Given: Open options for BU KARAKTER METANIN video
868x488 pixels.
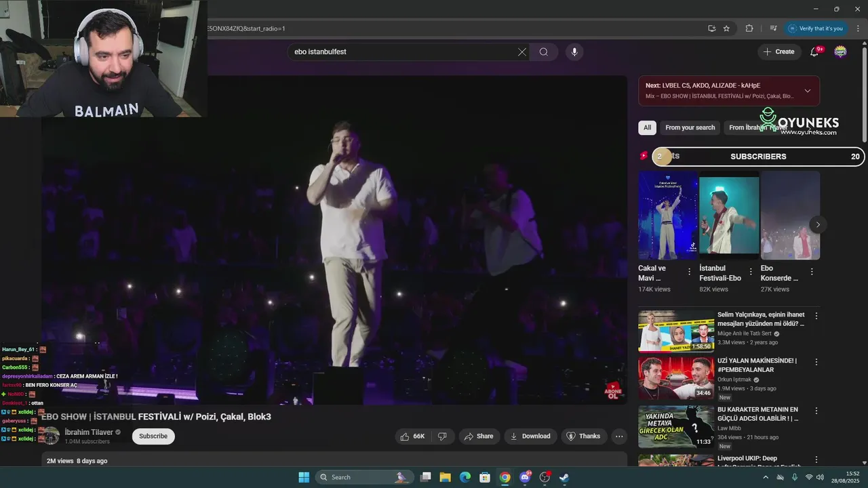Looking at the screenshot, I should 816,411.
